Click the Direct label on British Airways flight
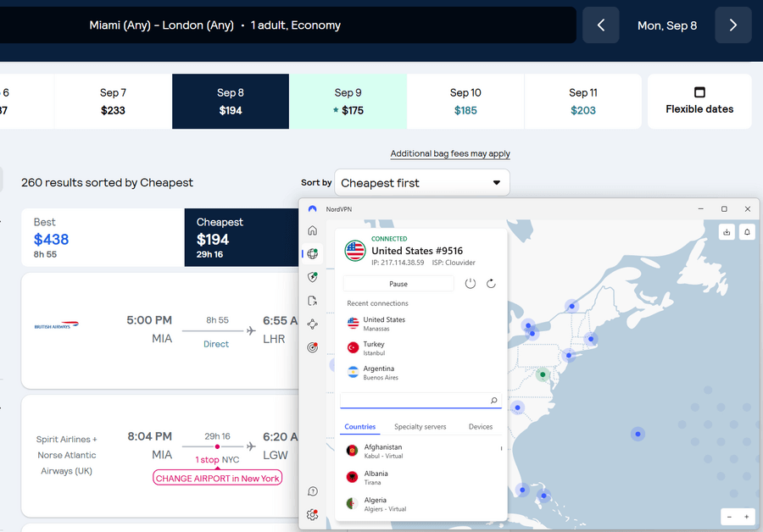The image size is (763, 532). click(216, 344)
